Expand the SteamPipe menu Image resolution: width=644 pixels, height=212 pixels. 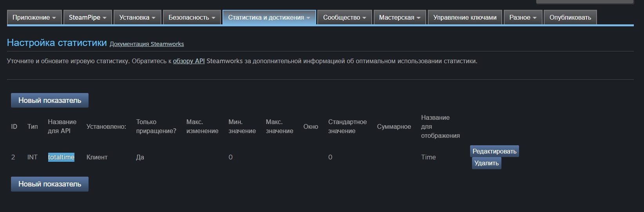click(x=88, y=17)
